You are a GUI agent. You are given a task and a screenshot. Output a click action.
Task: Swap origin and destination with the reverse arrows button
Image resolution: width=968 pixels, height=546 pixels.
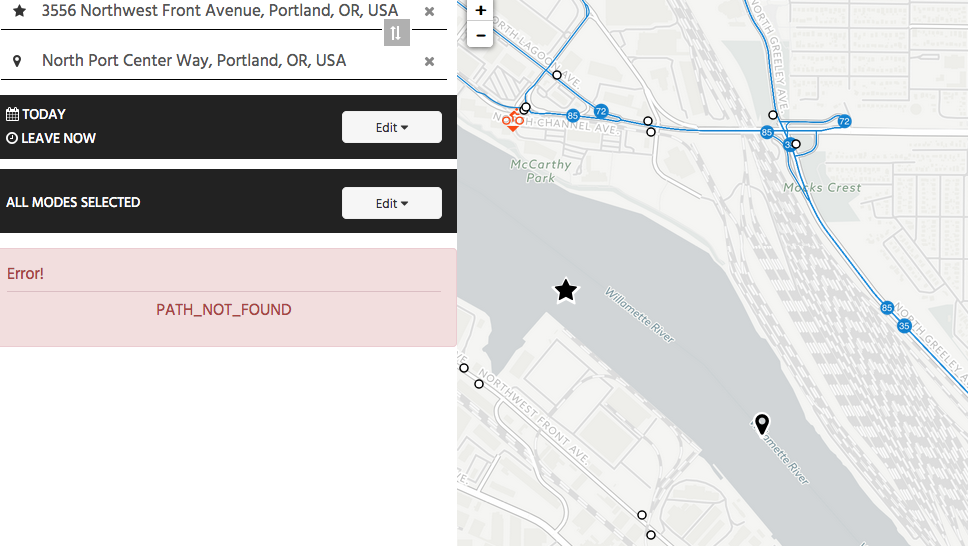coord(396,33)
